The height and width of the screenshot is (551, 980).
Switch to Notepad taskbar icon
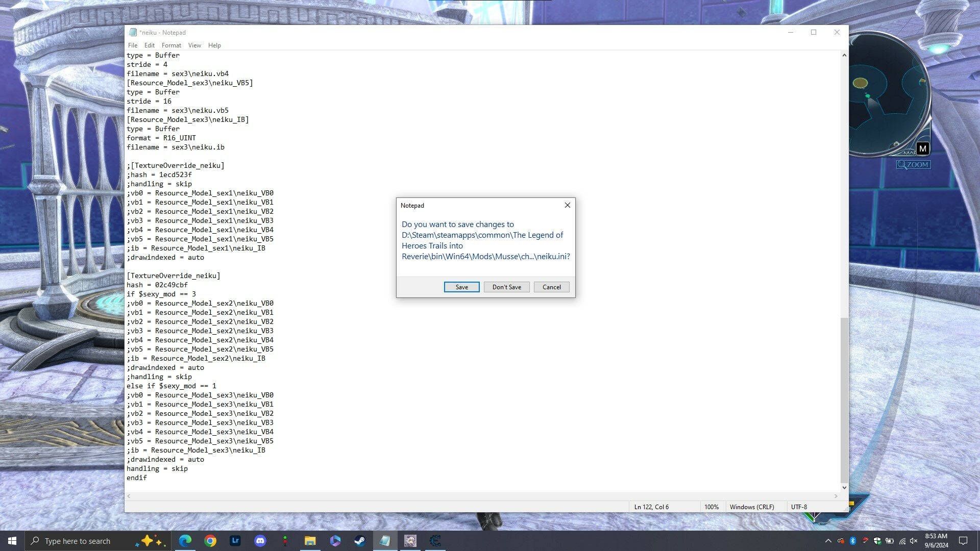click(385, 541)
